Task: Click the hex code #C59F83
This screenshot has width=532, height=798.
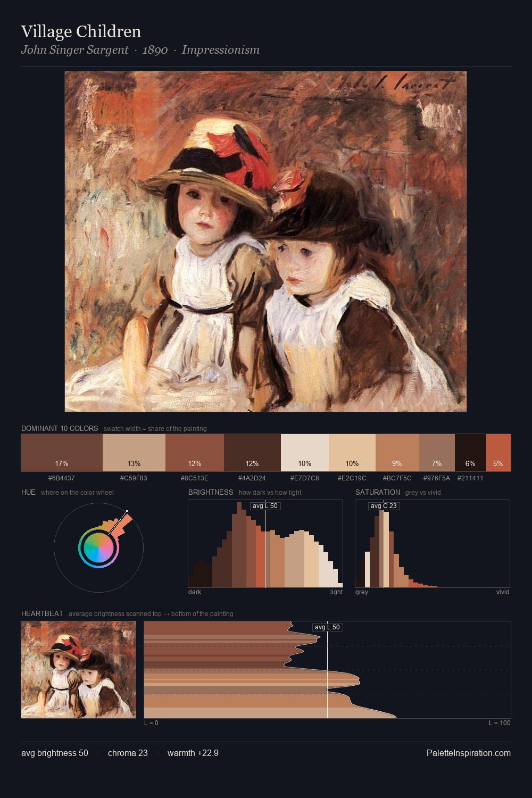Action: (x=134, y=478)
